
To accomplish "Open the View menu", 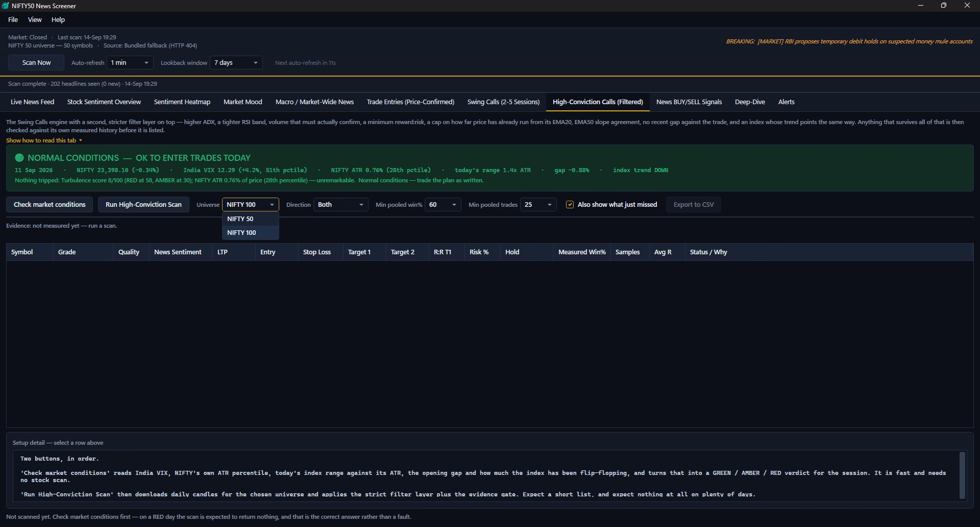I will (35, 20).
